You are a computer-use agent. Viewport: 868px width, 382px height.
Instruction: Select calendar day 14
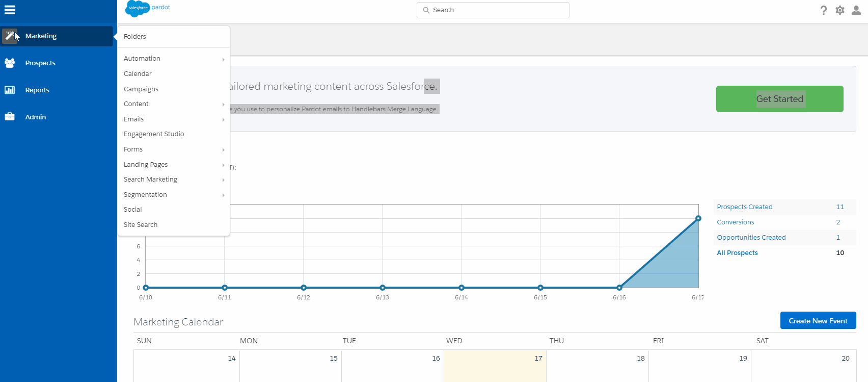point(186,366)
